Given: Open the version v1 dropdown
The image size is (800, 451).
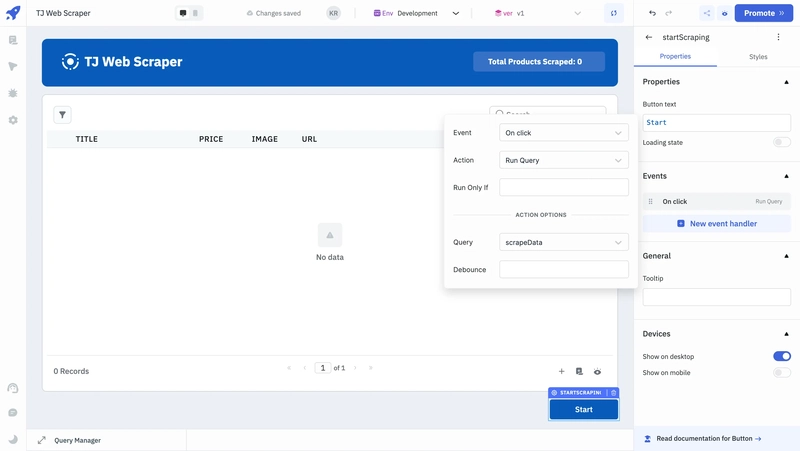Looking at the screenshot, I should click(538, 13).
